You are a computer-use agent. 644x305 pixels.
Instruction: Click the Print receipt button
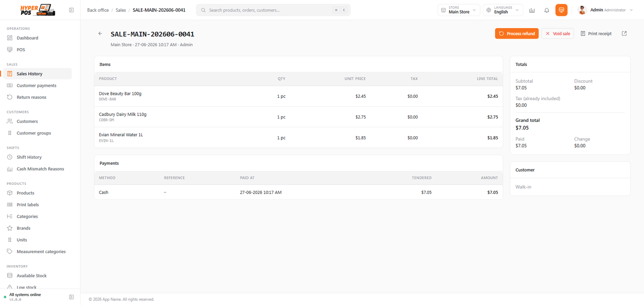point(596,33)
